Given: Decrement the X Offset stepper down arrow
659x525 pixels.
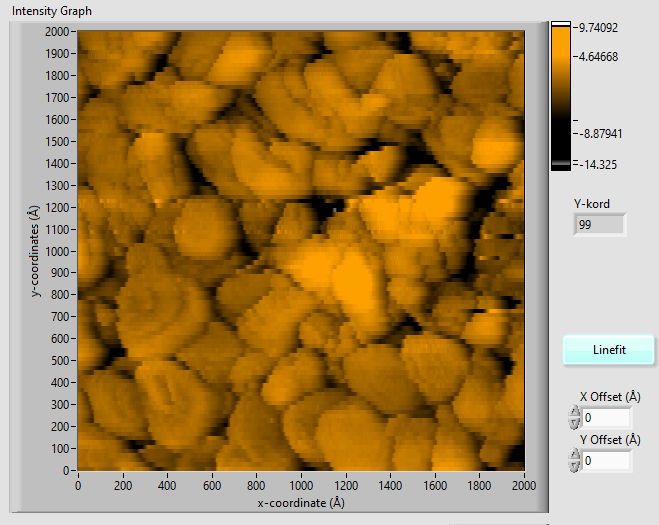Looking at the screenshot, I should (574, 423).
